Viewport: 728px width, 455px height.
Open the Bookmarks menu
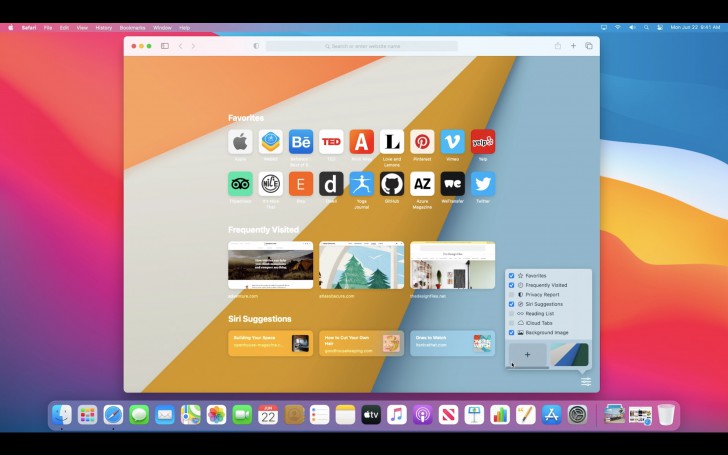pos(132,28)
